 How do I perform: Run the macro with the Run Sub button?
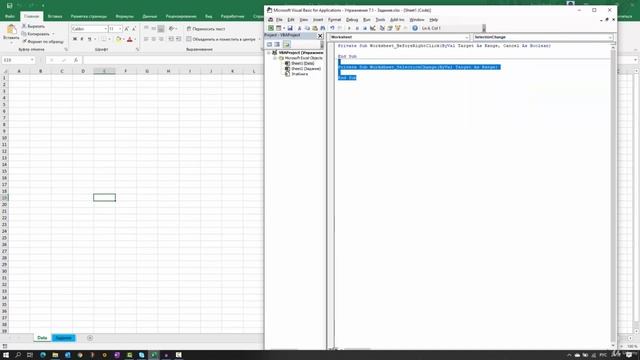349,28
